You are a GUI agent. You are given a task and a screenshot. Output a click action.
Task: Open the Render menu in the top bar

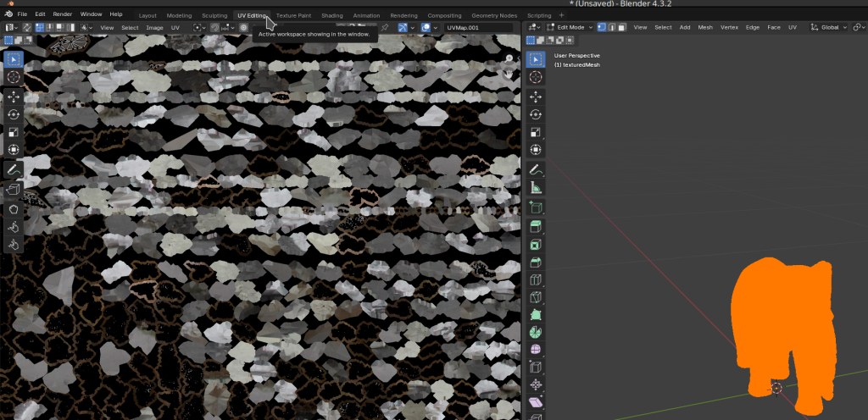63,14
